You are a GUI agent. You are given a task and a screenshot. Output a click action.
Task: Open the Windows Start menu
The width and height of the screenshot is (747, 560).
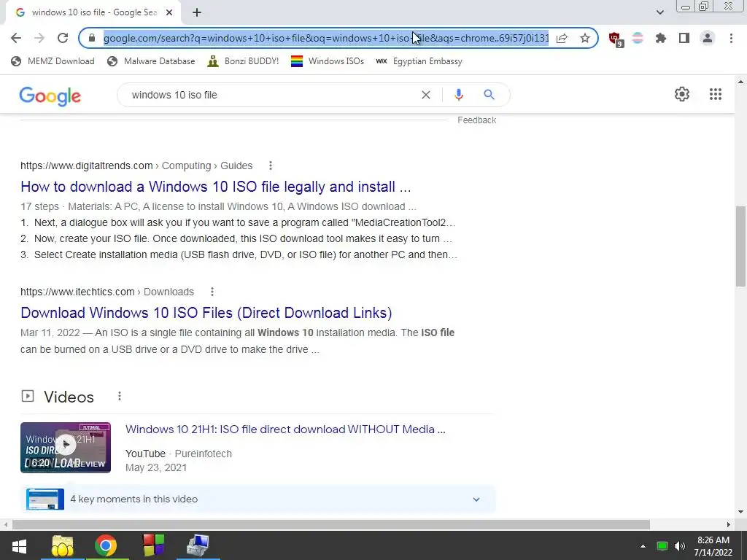pos(19,545)
